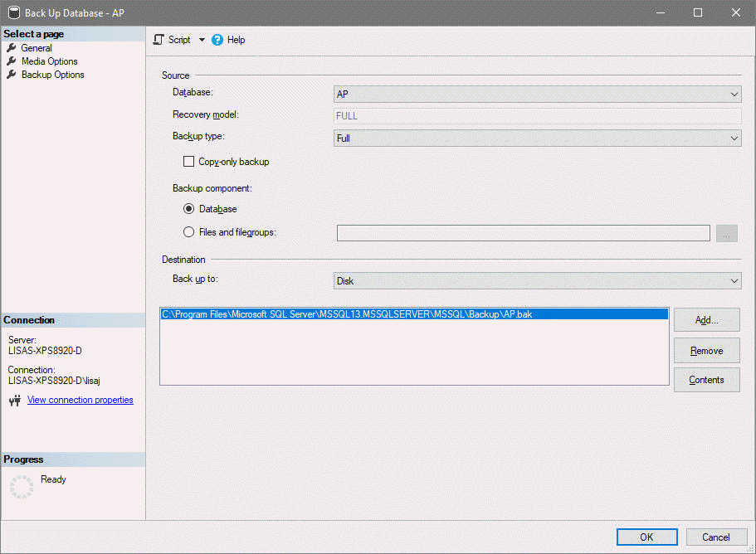756x554 pixels.
Task: Select the Database backup component radio button
Action: (189, 208)
